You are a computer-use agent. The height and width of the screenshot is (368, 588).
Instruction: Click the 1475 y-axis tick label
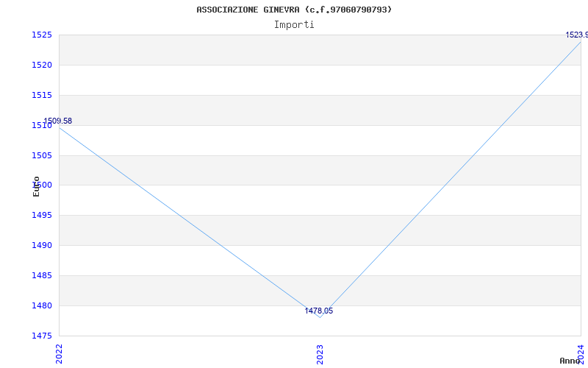coord(41,336)
